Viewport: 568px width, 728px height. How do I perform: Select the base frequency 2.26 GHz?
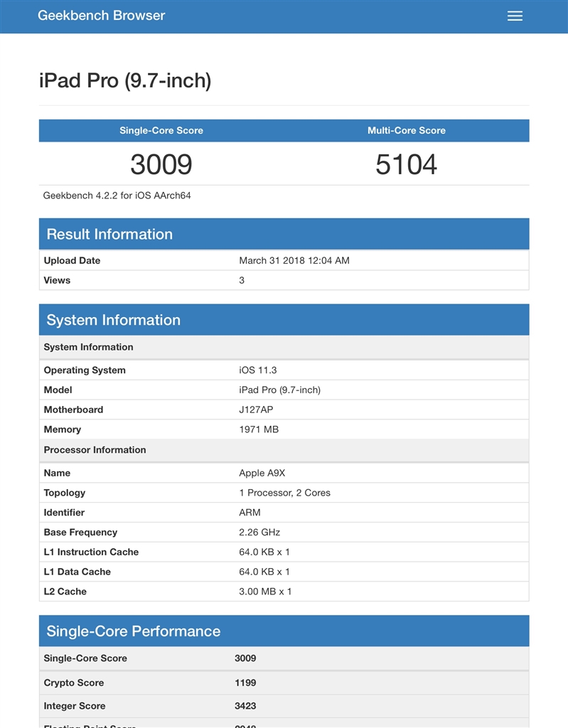[x=259, y=532]
